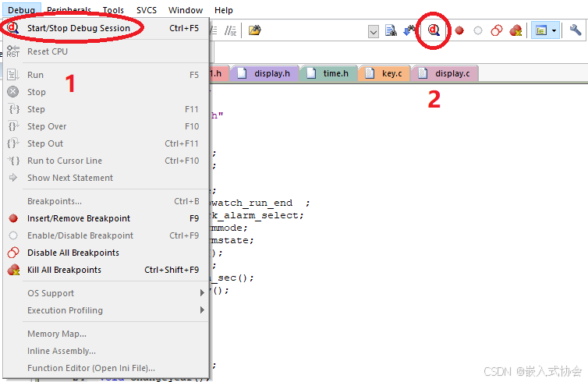Image resolution: width=588 pixels, height=382 pixels.
Task: Click the code text "_sec();"
Action: 232,278
